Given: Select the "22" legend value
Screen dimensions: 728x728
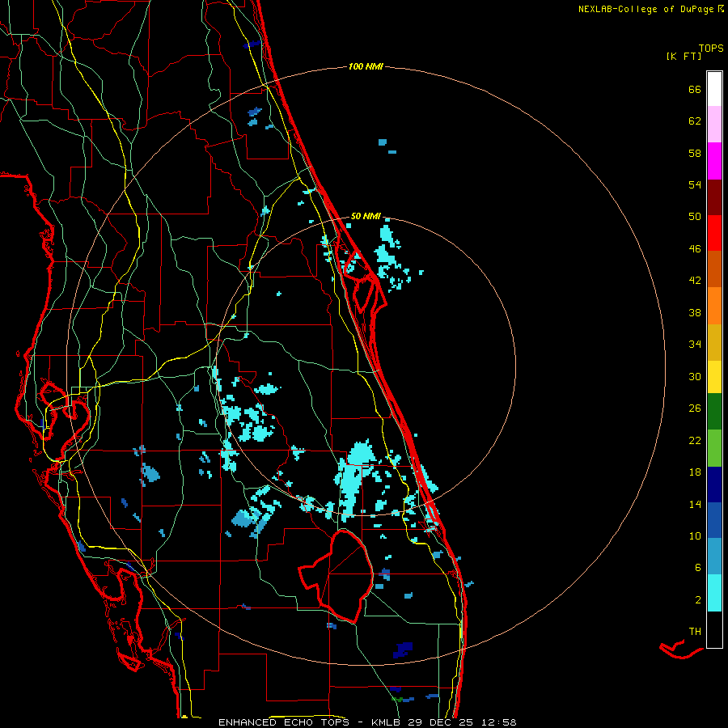Looking at the screenshot, I should coord(695,440).
